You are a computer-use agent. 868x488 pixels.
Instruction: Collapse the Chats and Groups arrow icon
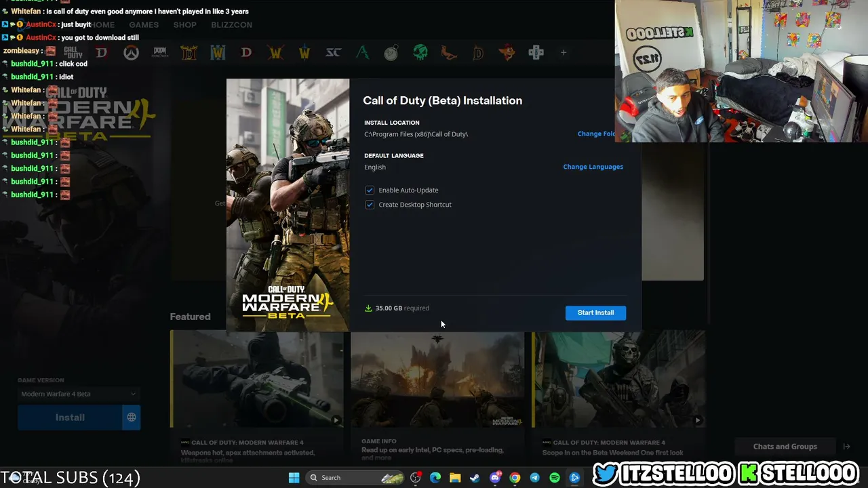[x=846, y=447]
